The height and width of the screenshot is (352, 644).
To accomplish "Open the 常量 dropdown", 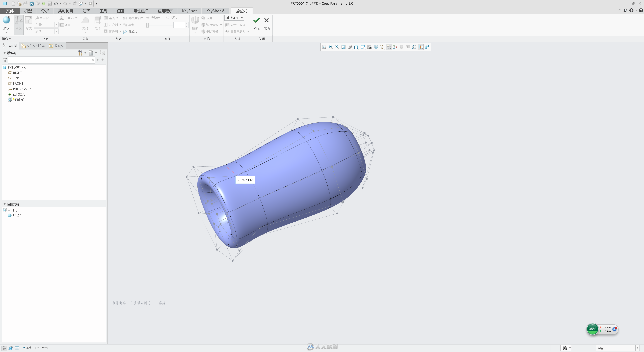I will (57, 24).
